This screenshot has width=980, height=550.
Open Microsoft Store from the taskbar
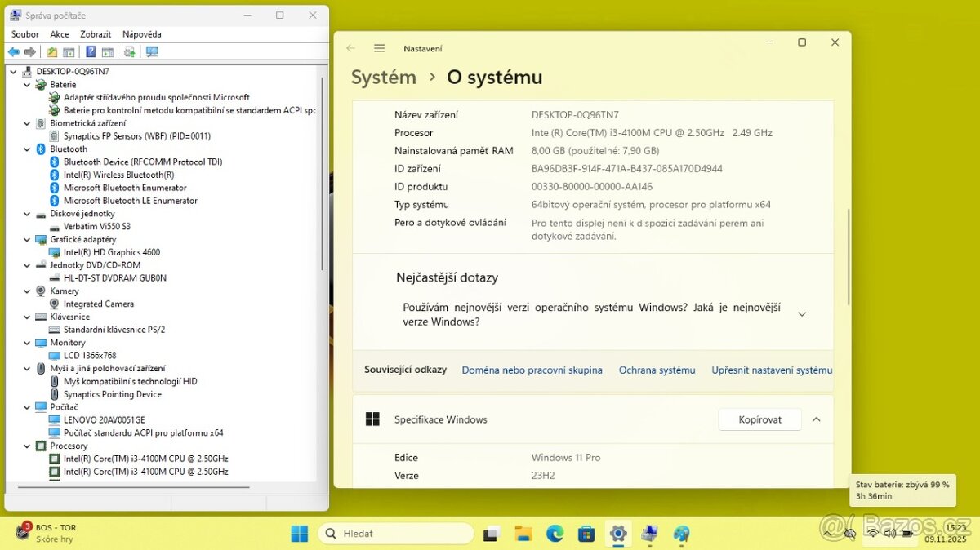click(x=586, y=534)
